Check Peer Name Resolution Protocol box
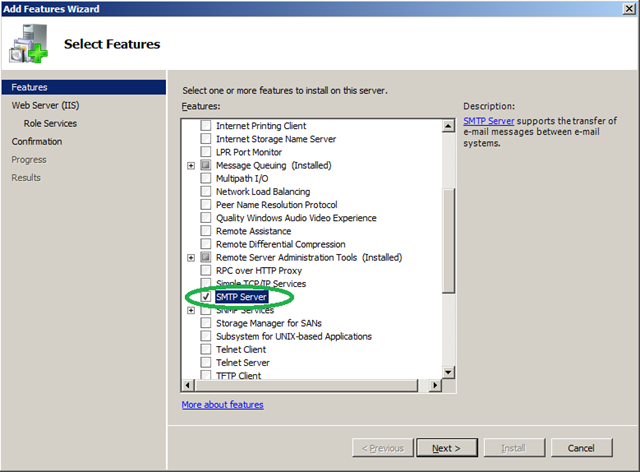Image resolution: width=640 pixels, height=472 pixels. pyautogui.click(x=206, y=204)
